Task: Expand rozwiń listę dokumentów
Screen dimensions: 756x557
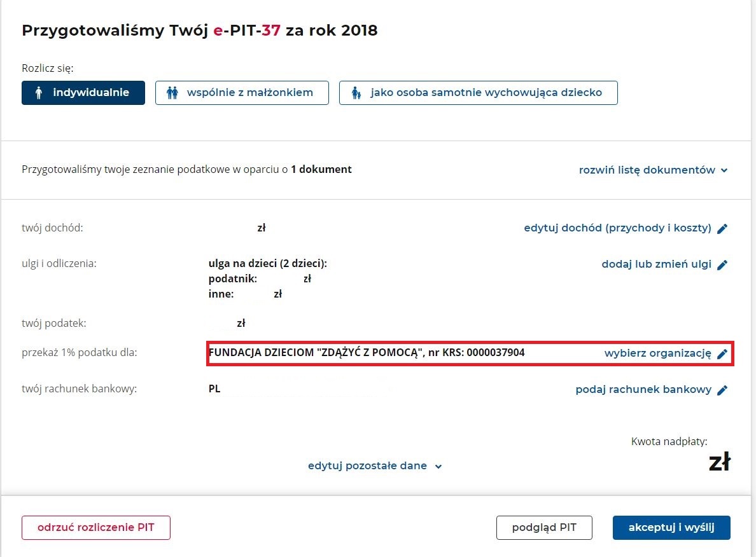Action: [x=647, y=170]
